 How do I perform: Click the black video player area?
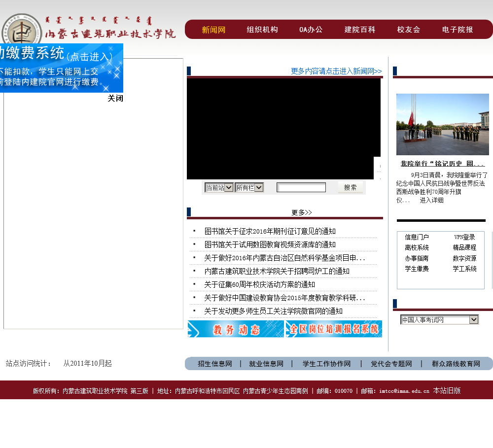pos(283,129)
